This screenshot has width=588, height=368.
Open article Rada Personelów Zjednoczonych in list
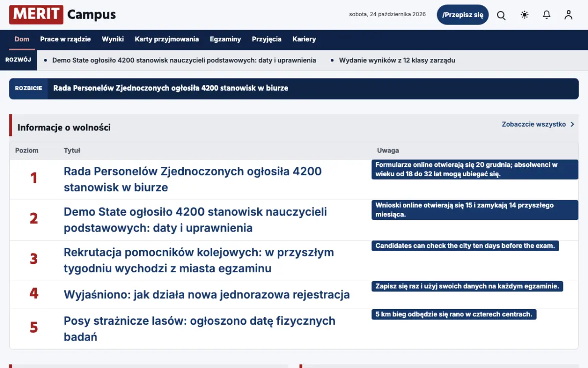click(193, 179)
